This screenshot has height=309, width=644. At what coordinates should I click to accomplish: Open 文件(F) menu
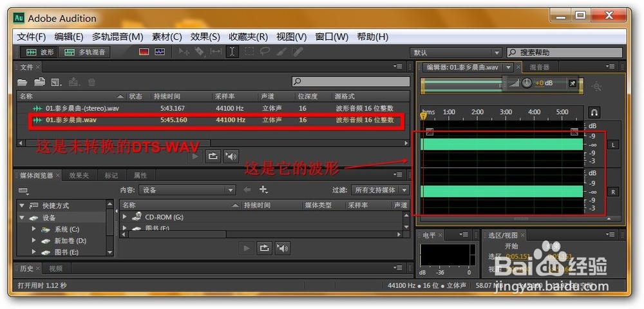click(x=31, y=37)
